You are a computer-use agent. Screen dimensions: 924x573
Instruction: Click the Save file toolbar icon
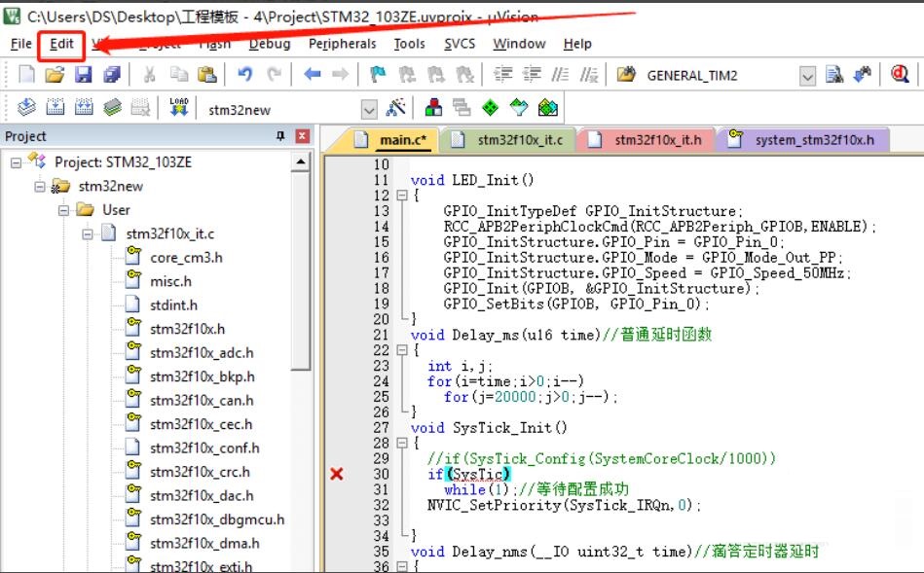pyautogui.click(x=84, y=75)
